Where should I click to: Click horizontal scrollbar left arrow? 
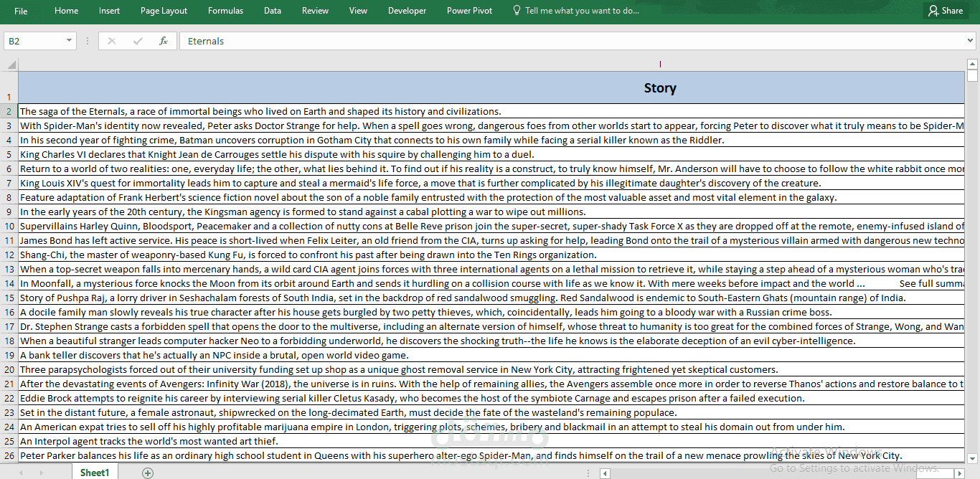click(x=605, y=473)
